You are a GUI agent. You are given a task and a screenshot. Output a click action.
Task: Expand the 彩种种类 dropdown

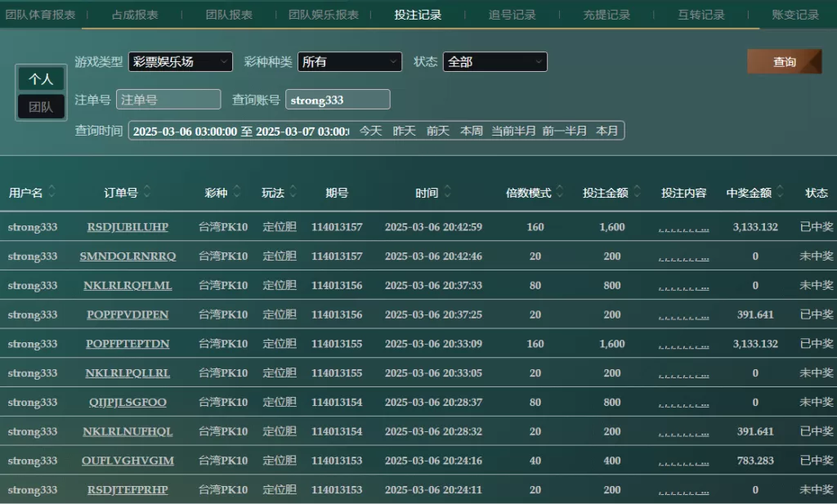(x=349, y=62)
